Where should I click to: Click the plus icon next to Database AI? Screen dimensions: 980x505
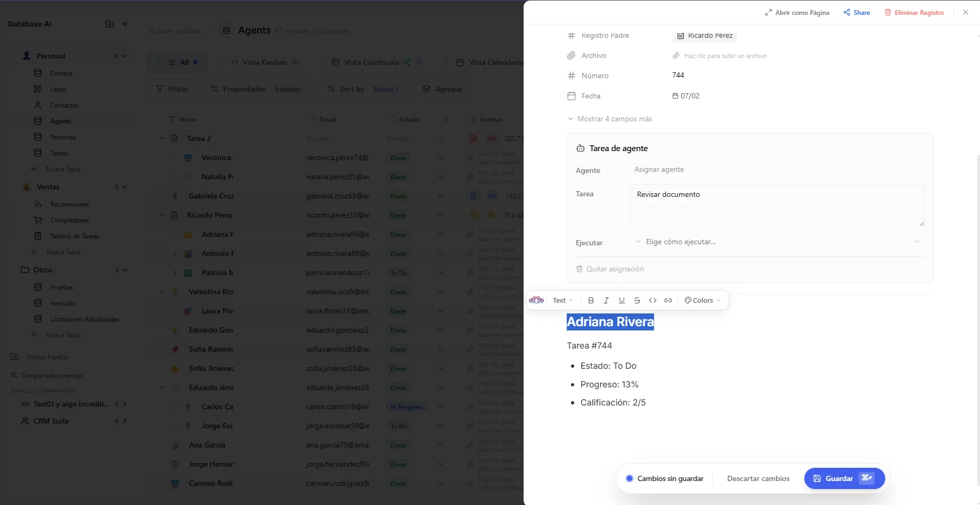click(125, 24)
